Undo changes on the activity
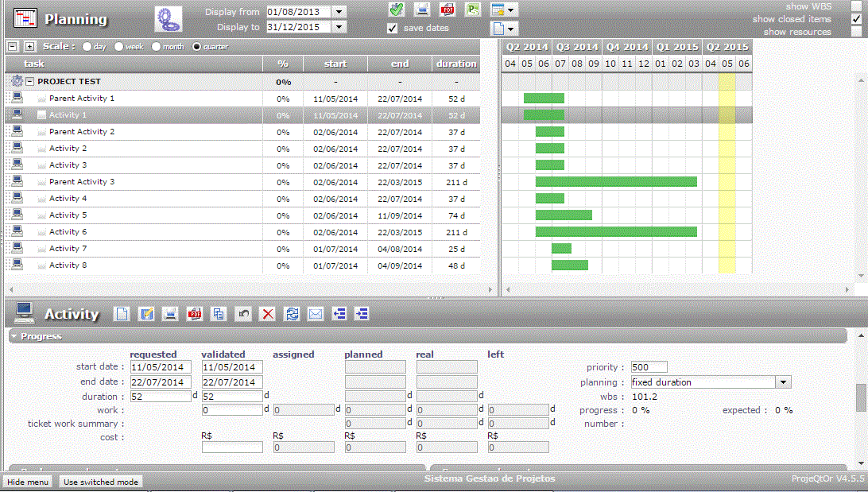The image size is (868, 492). tap(243, 314)
